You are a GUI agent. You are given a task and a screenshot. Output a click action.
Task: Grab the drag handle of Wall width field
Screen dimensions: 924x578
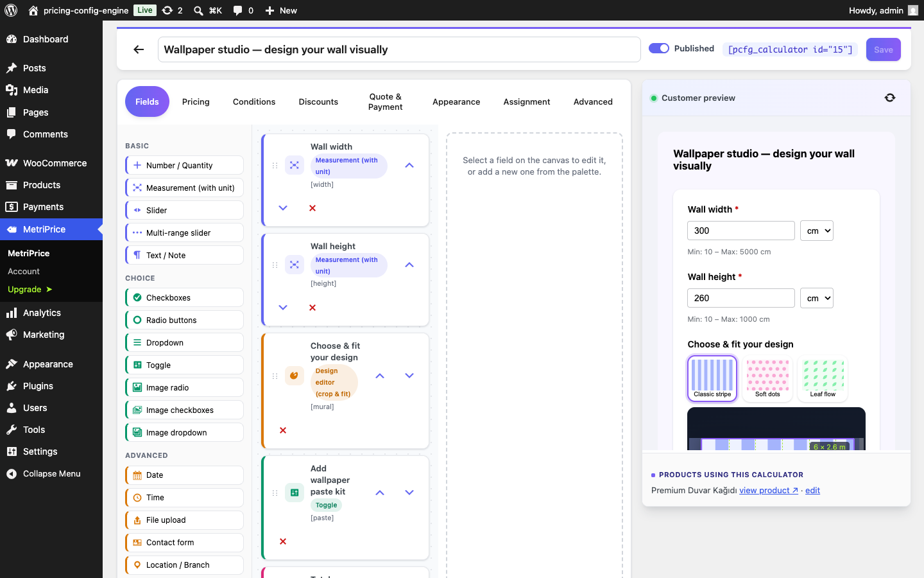tap(275, 166)
